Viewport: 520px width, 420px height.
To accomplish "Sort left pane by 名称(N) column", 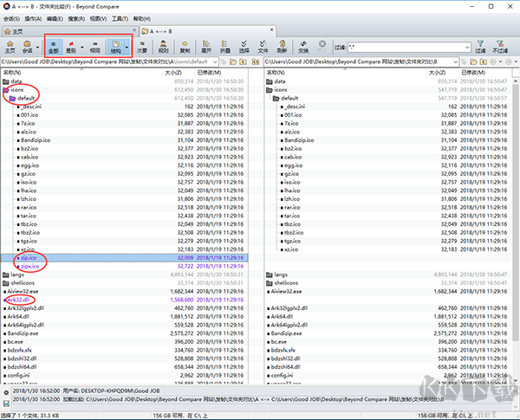I will [82, 72].
